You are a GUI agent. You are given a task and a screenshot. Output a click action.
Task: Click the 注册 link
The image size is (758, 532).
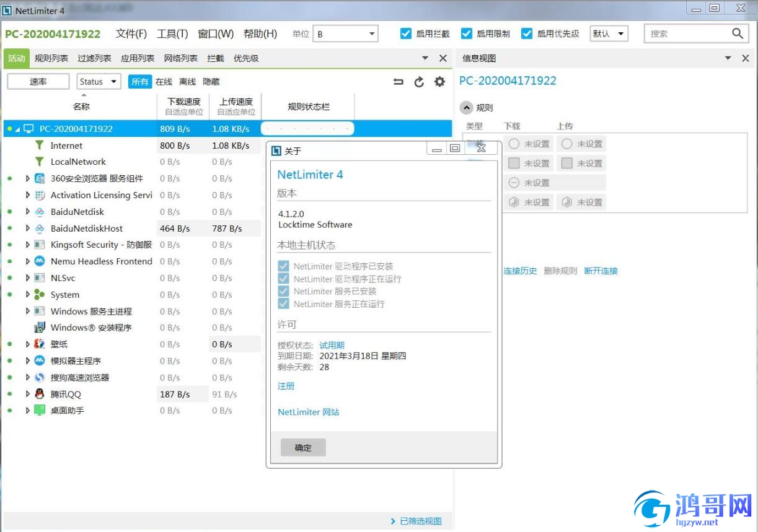click(286, 386)
